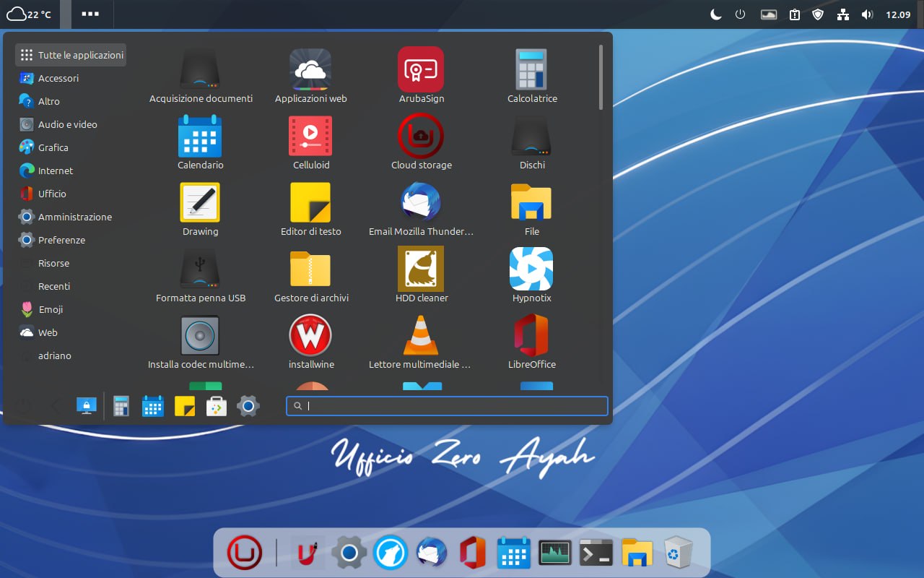Open Thunderbird from the dock
Screen dimensions: 924x578
(x=432, y=553)
